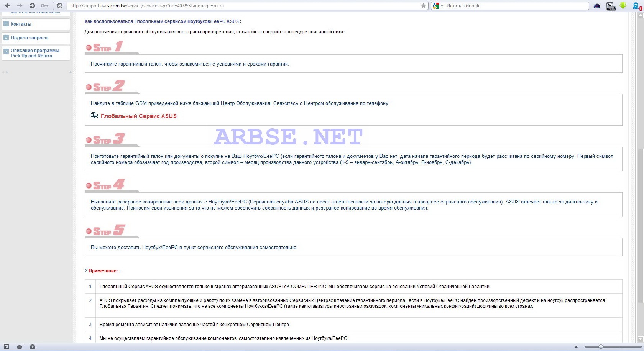Open the 'Глобальный Сервис ASUS' link

click(138, 116)
